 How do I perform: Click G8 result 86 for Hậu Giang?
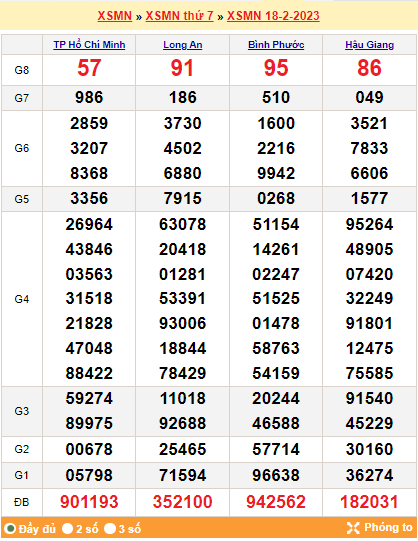point(369,68)
